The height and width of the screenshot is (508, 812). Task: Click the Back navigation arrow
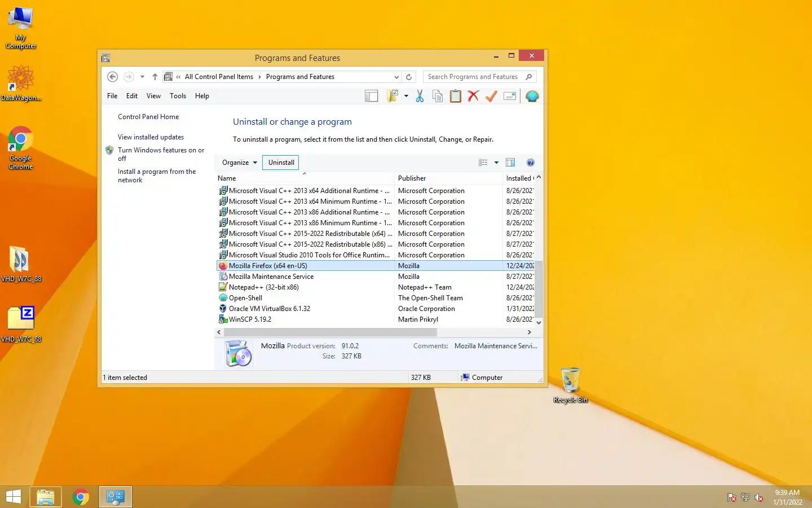pyautogui.click(x=112, y=77)
